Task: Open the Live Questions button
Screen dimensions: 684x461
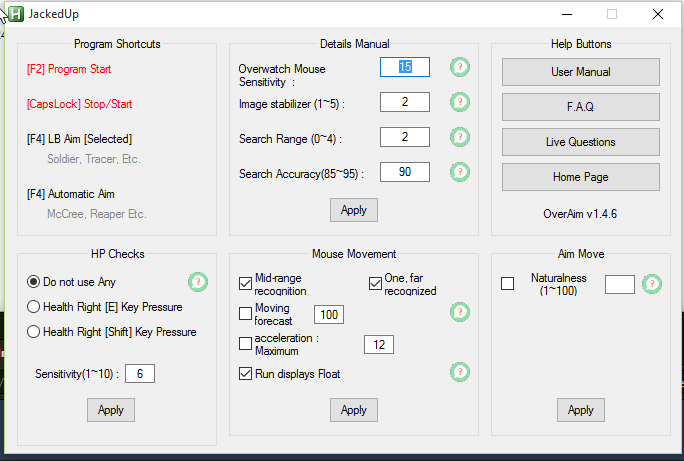Action: (580, 142)
